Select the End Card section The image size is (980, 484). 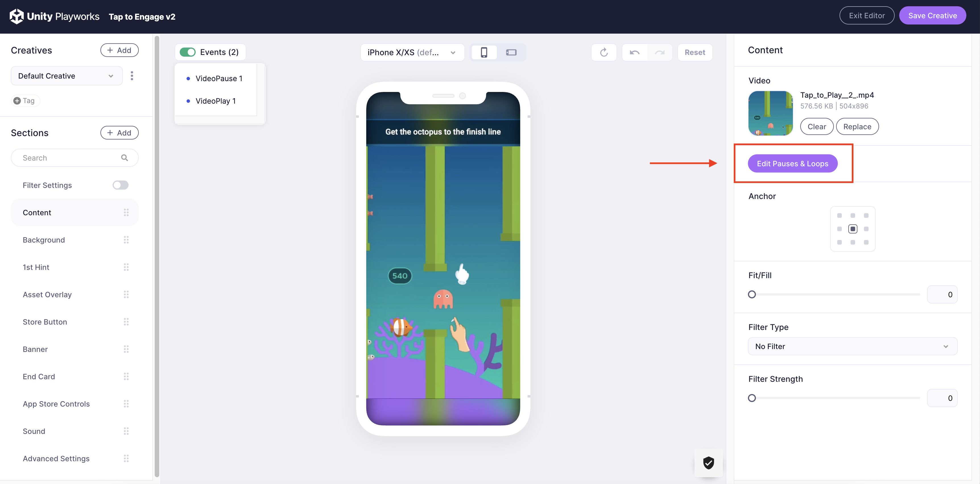click(39, 376)
